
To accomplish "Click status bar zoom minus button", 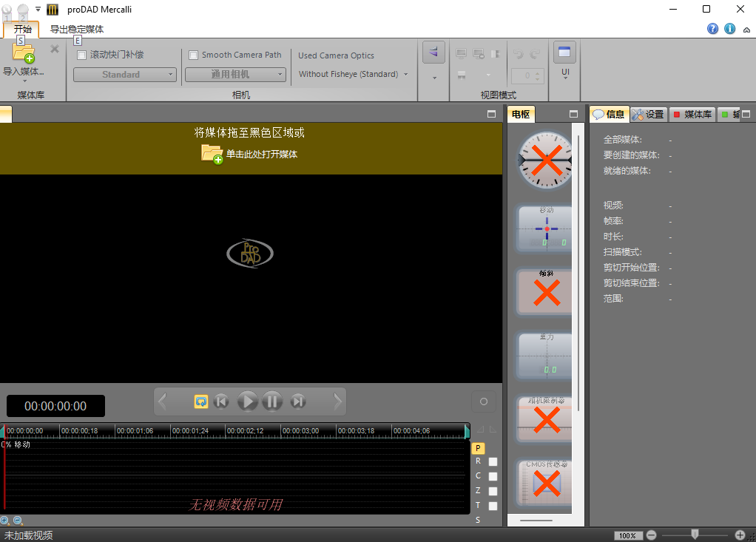I will pyautogui.click(x=652, y=535).
